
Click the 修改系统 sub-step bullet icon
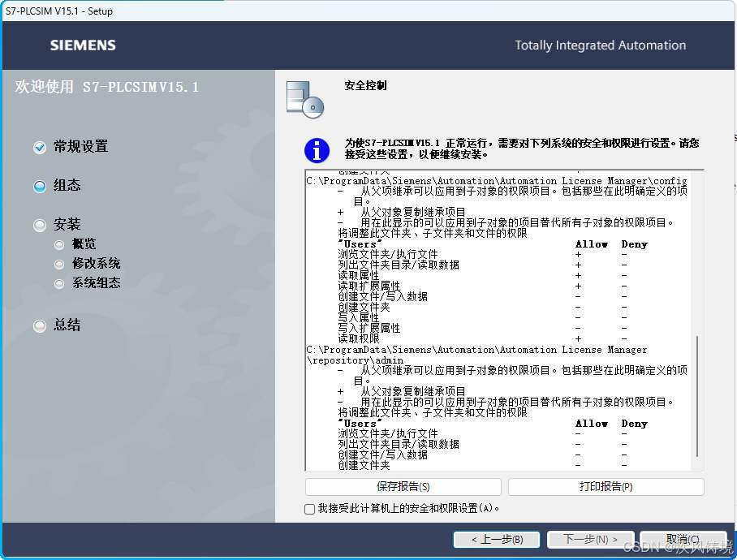(x=59, y=265)
